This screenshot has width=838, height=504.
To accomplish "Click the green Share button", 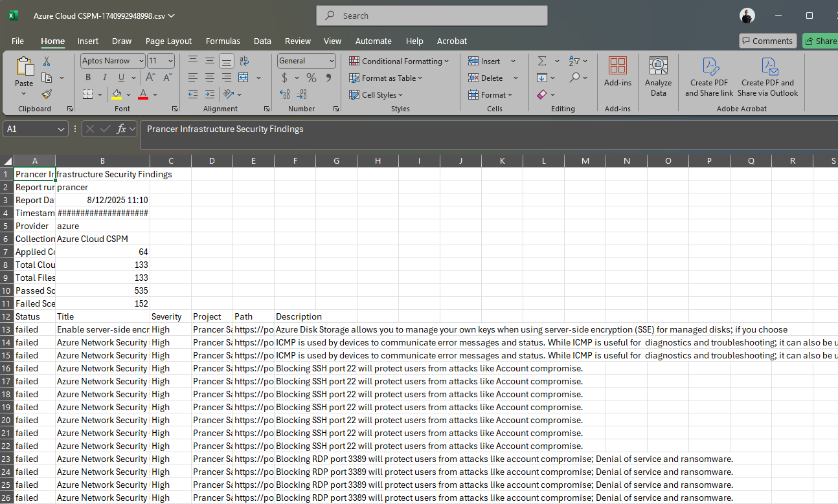I will [821, 41].
